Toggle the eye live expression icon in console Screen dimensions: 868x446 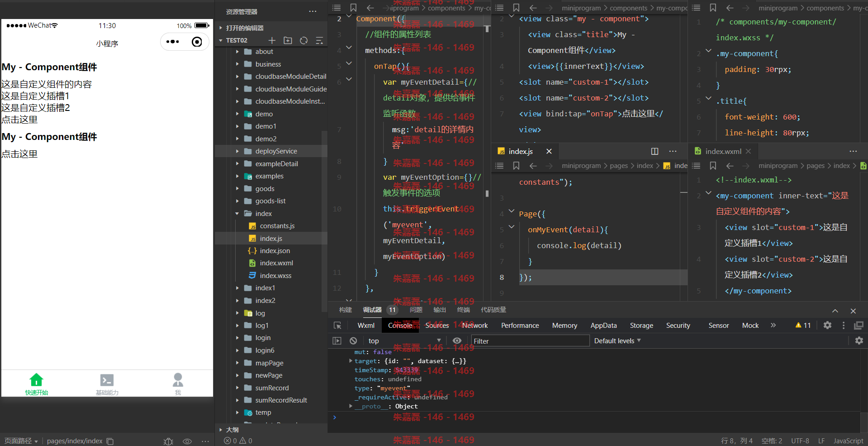point(457,340)
